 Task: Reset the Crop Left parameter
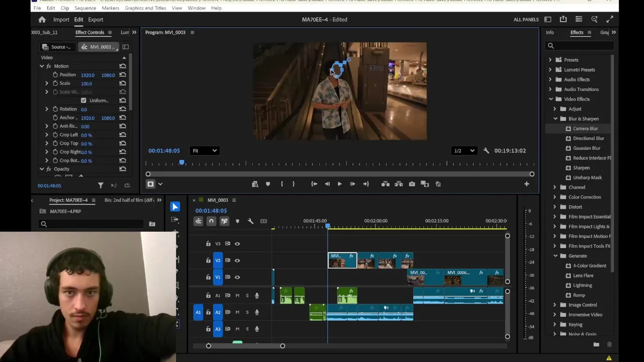(123, 135)
